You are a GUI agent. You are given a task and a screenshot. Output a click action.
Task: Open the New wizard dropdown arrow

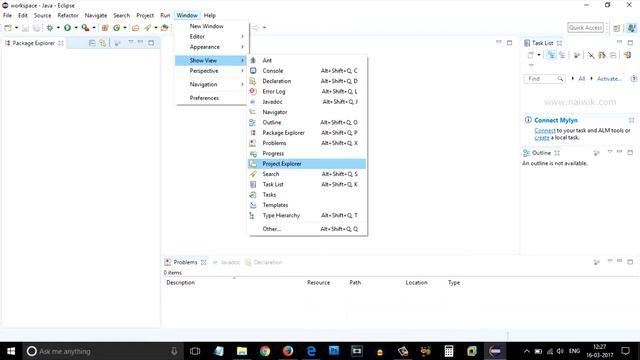16,28
